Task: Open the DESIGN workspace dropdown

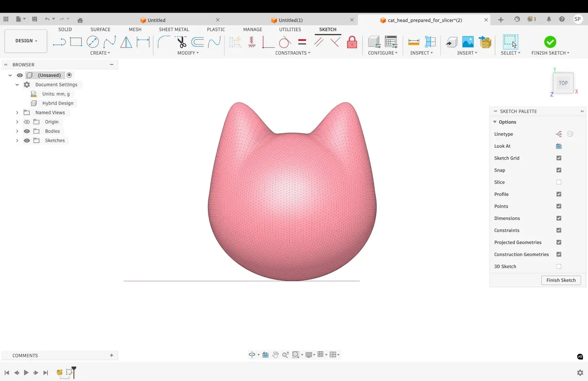Action: pos(26,41)
